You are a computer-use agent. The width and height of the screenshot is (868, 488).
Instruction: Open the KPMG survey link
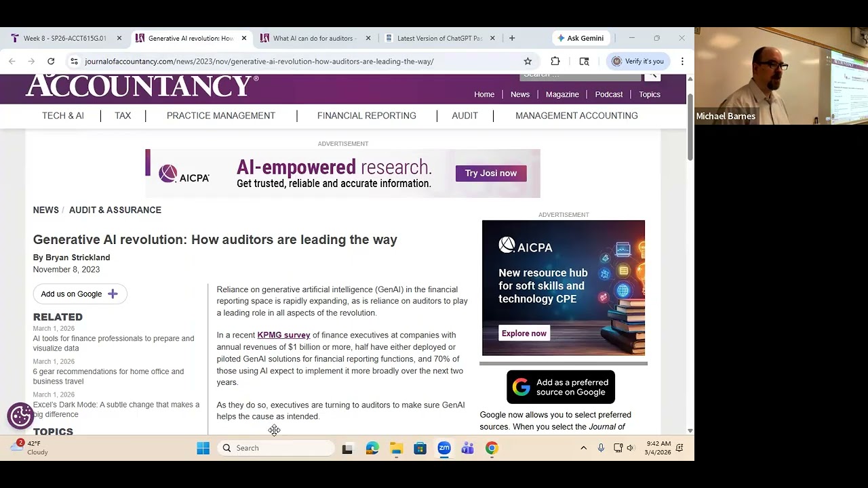pos(283,335)
